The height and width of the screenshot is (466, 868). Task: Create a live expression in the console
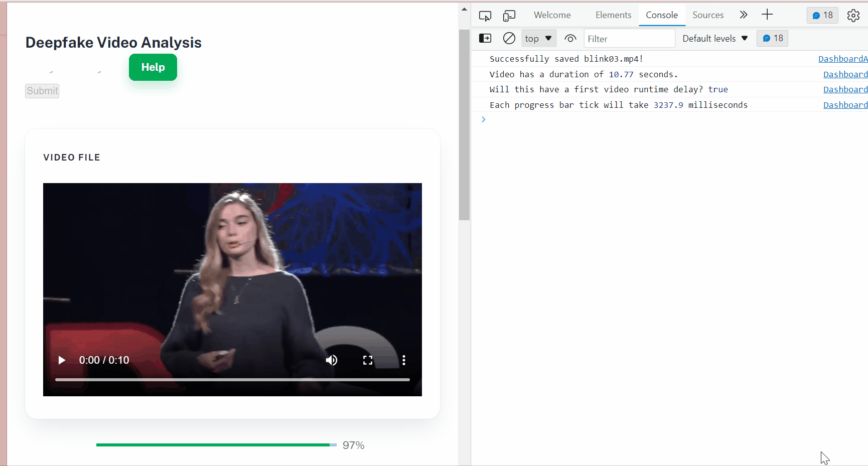pyautogui.click(x=570, y=38)
